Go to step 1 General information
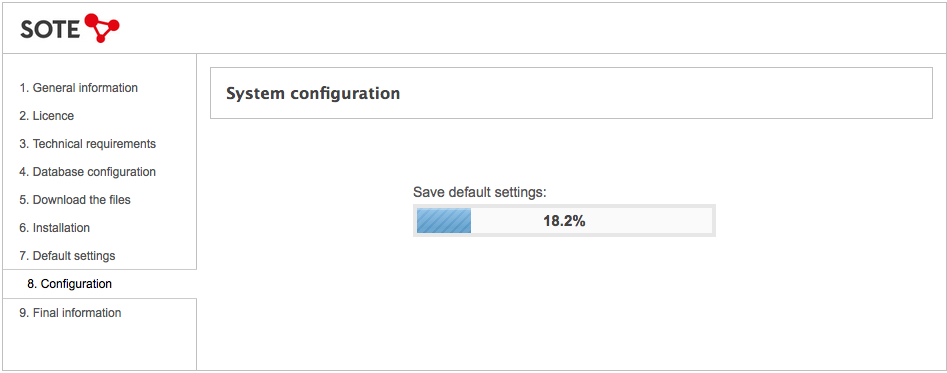This screenshot has width=947, height=373. pyautogui.click(x=79, y=88)
